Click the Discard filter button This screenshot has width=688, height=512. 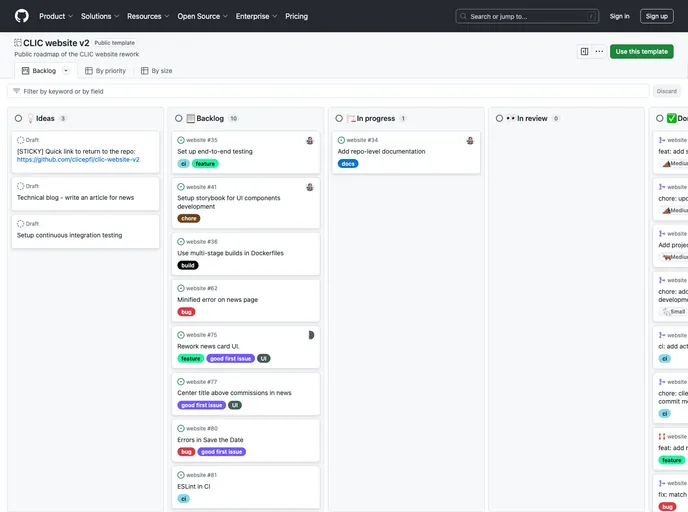(x=666, y=91)
